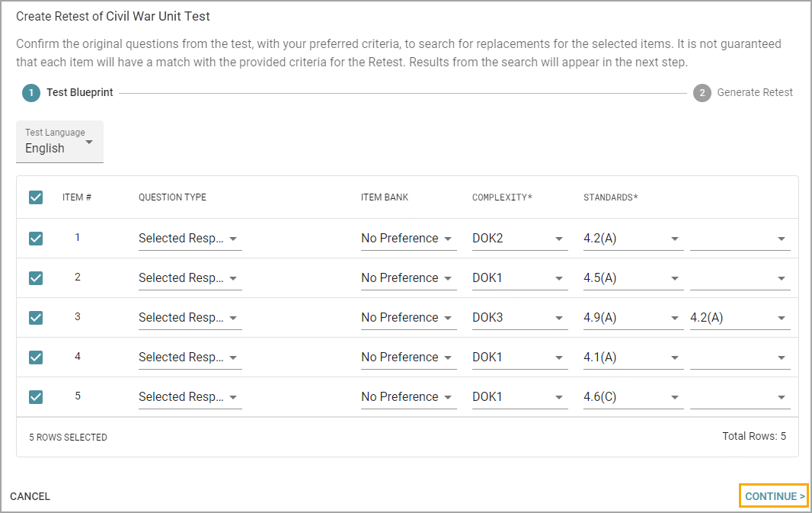
Task: Uncheck the checkbox for item 4
Action: click(x=36, y=357)
